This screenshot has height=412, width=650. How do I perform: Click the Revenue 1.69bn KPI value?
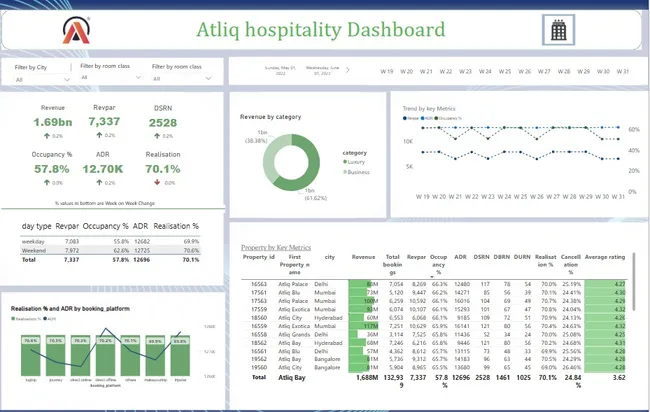(x=53, y=122)
